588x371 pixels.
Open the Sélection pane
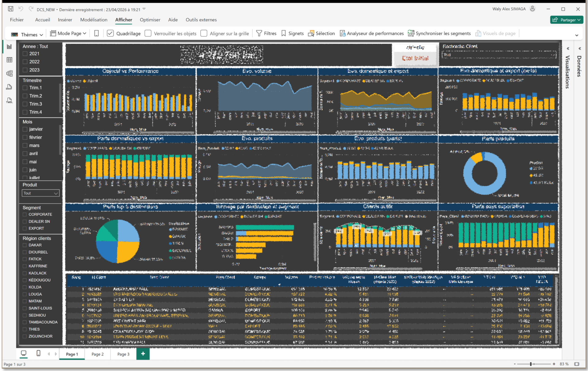click(321, 33)
